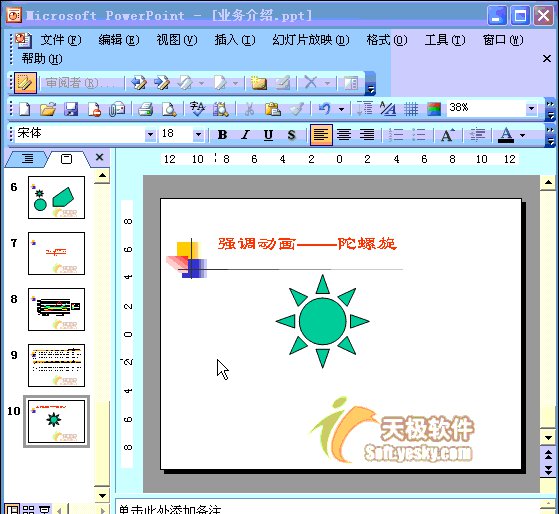559x514 pixels.
Task: Click the Color/Grayscale icon
Action: click(x=434, y=109)
